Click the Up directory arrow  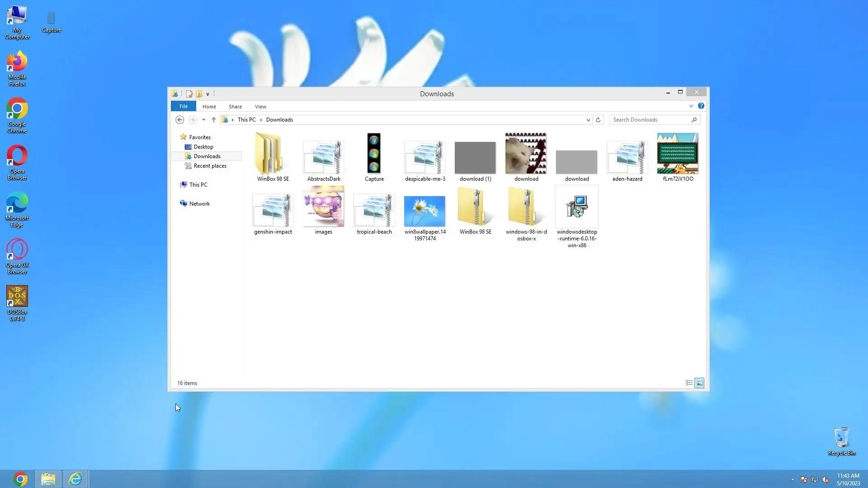pyautogui.click(x=214, y=120)
